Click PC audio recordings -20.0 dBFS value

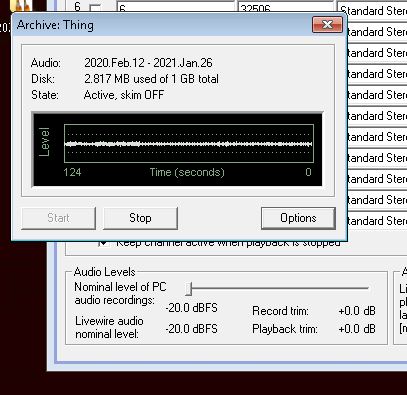coord(191,308)
